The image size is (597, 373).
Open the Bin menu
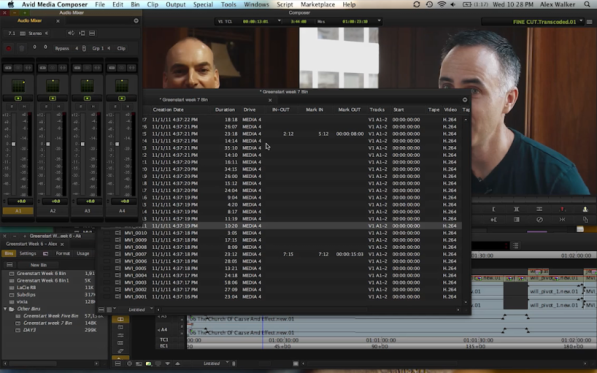(x=135, y=4)
